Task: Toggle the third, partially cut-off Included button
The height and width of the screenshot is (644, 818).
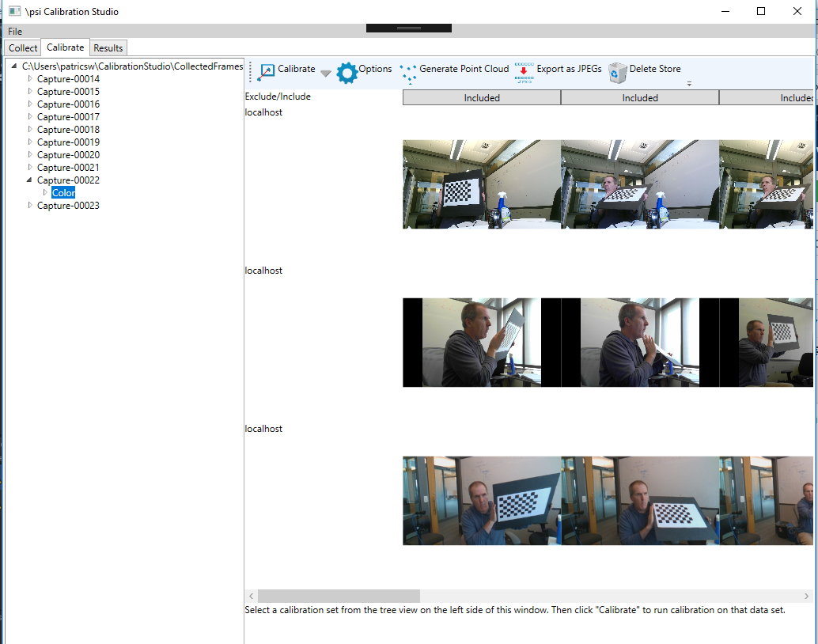Action: (767, 97)
